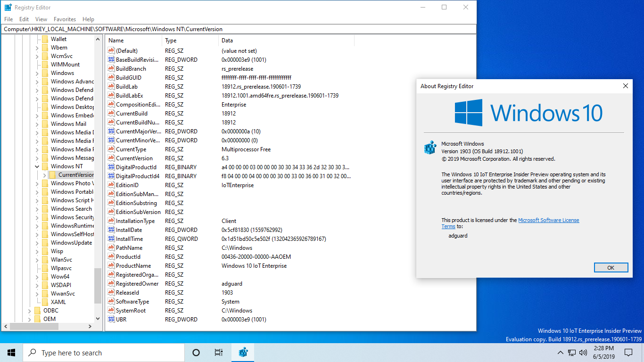Sort by the Type column header
Screen dimensions: 644x362
coord(190,41)
